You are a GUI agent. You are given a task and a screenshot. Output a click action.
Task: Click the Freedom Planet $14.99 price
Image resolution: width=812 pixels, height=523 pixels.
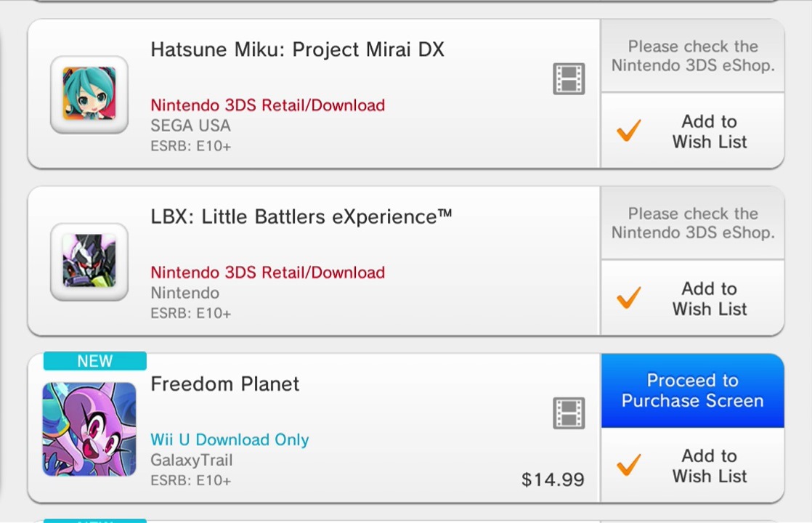tap(553, 479)
